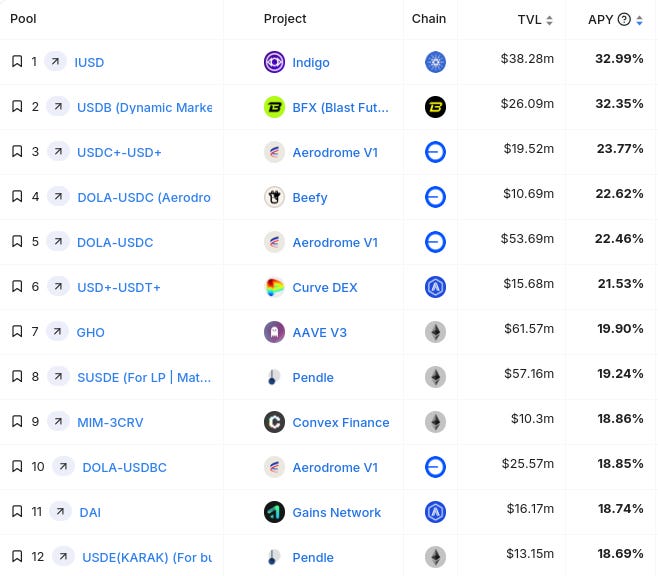Click the Pool column header
This screenshot has height=576, width=658.
point(23,19)
